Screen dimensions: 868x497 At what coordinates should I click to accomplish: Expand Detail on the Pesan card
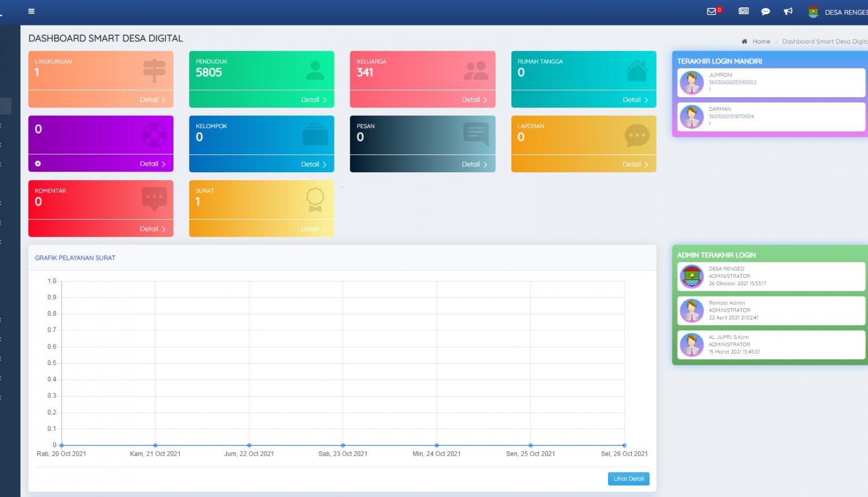[x=474, y=164]
